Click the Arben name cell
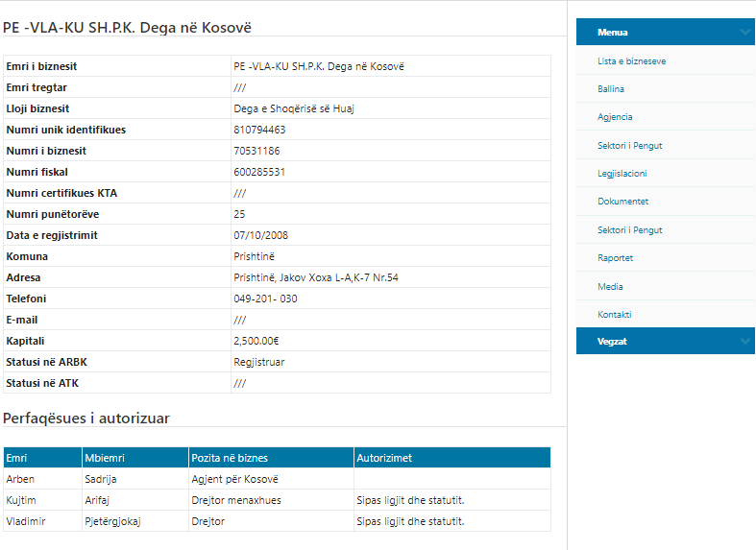The width and height of the screenshot is (756, 550). [x=20, y=479]
